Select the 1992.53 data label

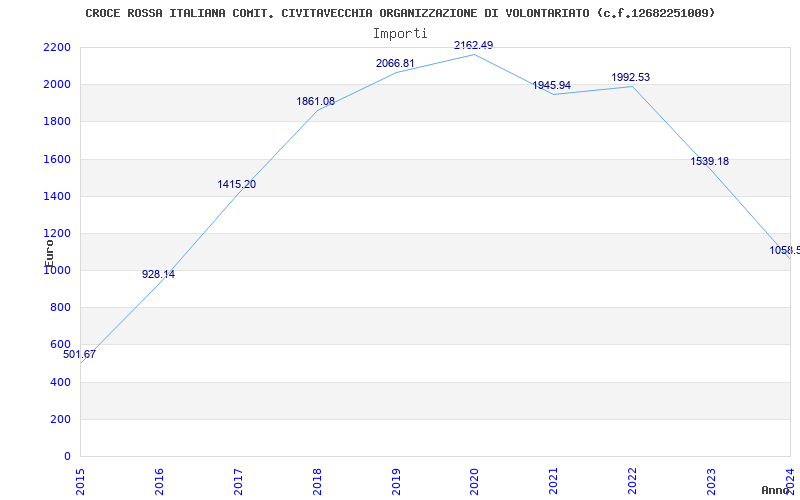(x=631, y=77)
